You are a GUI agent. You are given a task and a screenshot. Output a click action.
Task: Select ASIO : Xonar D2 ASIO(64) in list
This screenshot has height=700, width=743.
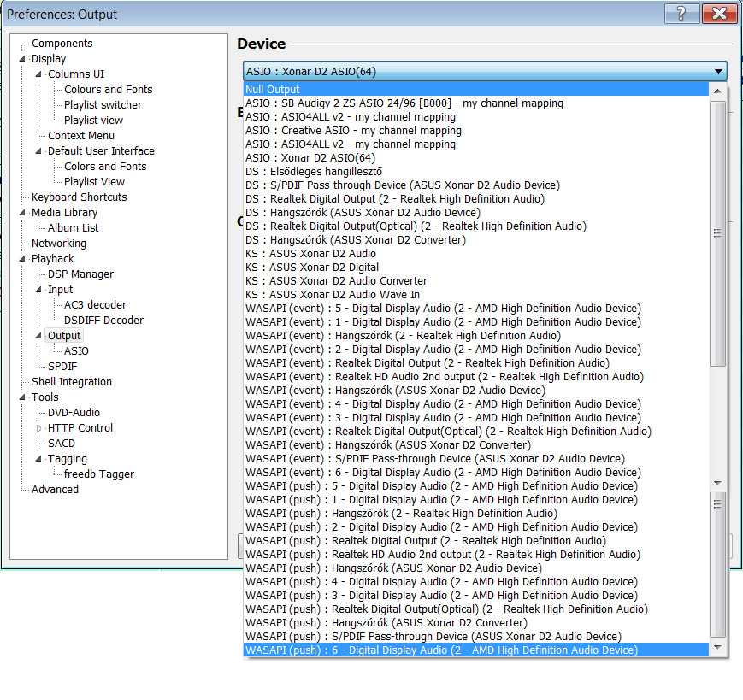(x=476, y=158)
